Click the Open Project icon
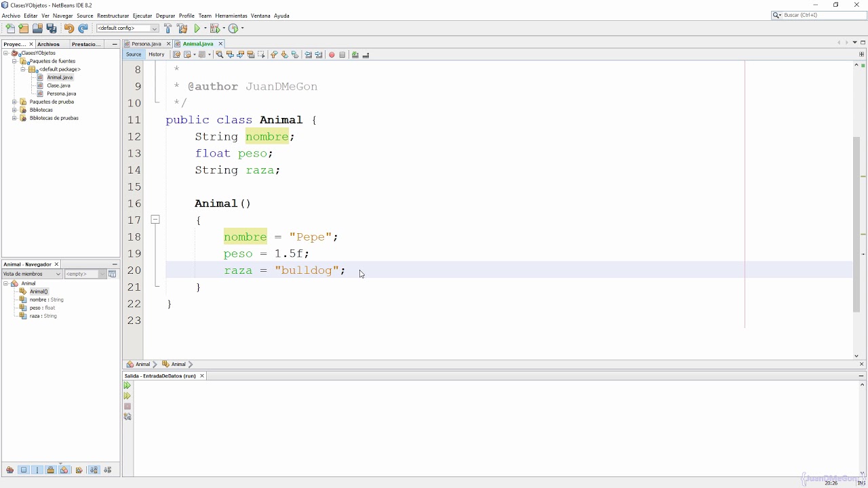 pos(37,28)
